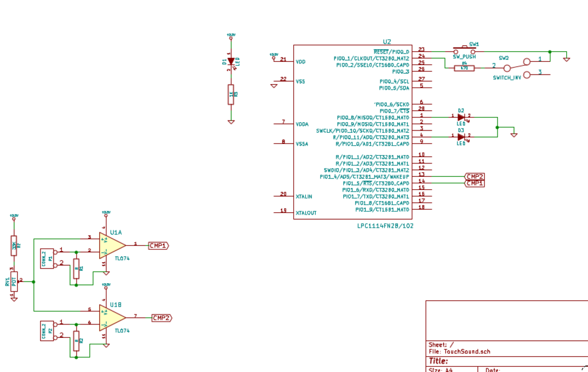Select the SW_PUSH value text
Image resolution: width=588 pixels, height=372 pixels.
465,57
